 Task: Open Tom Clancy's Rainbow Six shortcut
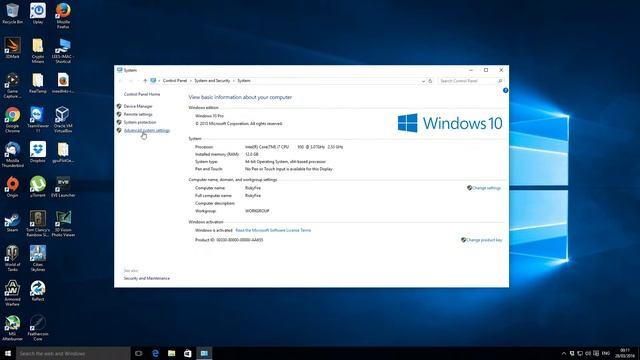[38, 224]
